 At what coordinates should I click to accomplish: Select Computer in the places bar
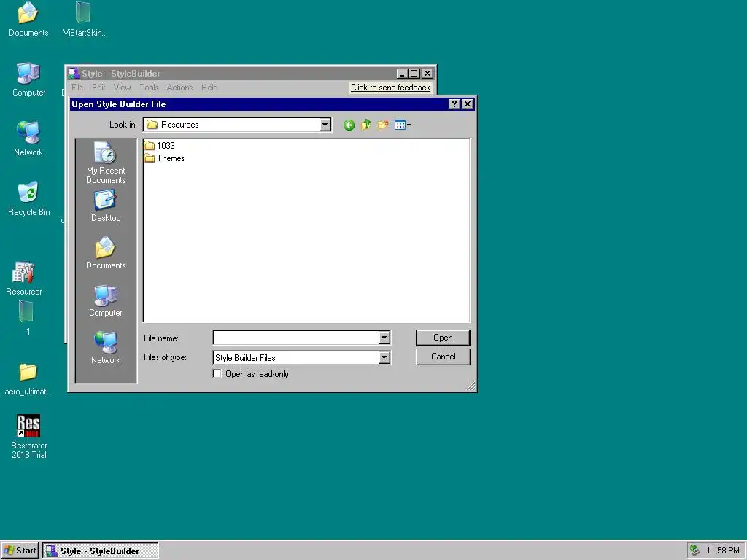tap(106, 300)
